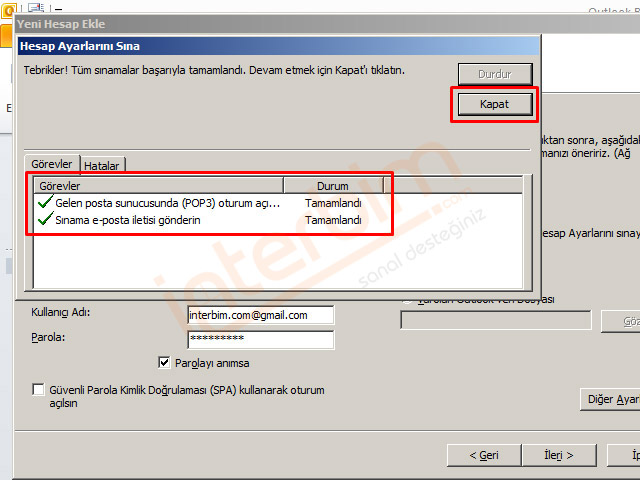This screenshot has height=480, width=640.
Task: Click the Kullanıcı Adı input field
Action: [260, 315]
